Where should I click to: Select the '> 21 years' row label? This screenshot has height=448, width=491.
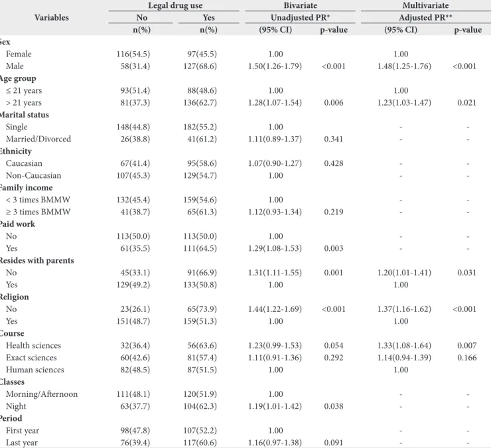[x=24, y=103]
